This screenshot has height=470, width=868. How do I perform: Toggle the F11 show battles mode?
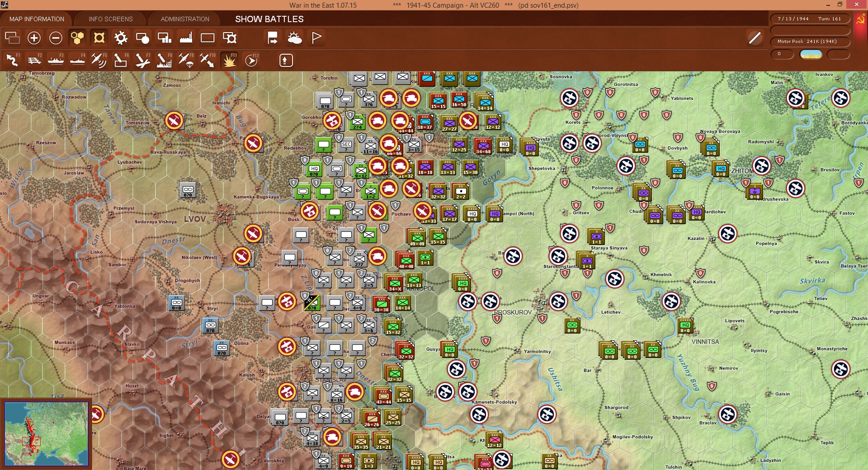(229, 60)
